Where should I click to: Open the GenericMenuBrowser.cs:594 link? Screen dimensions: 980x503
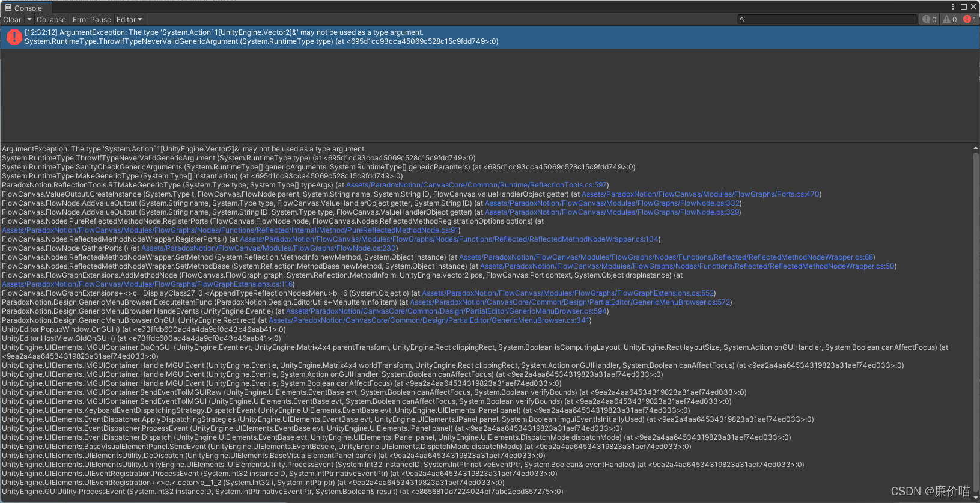click(x=446, y=311)
